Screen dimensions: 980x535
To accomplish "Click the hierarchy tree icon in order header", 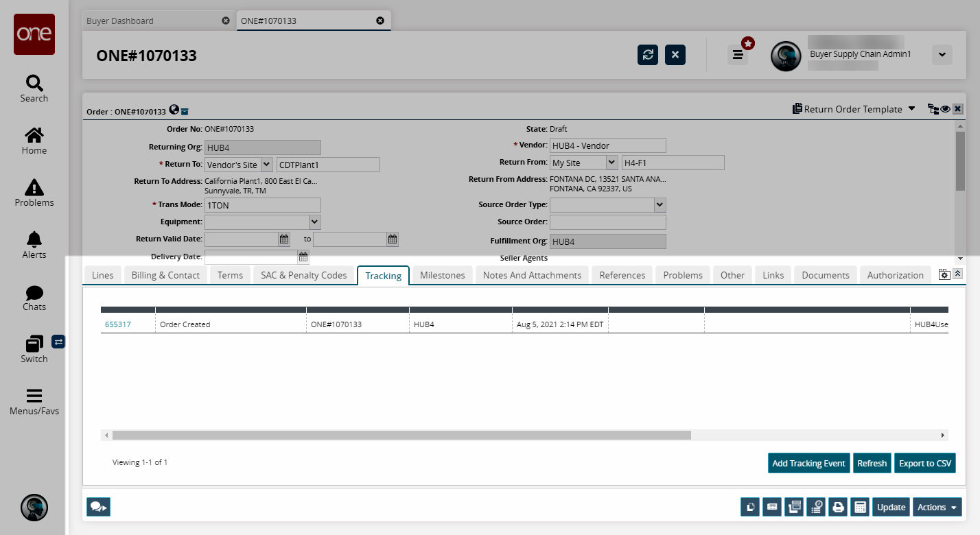I will point(933,109).
